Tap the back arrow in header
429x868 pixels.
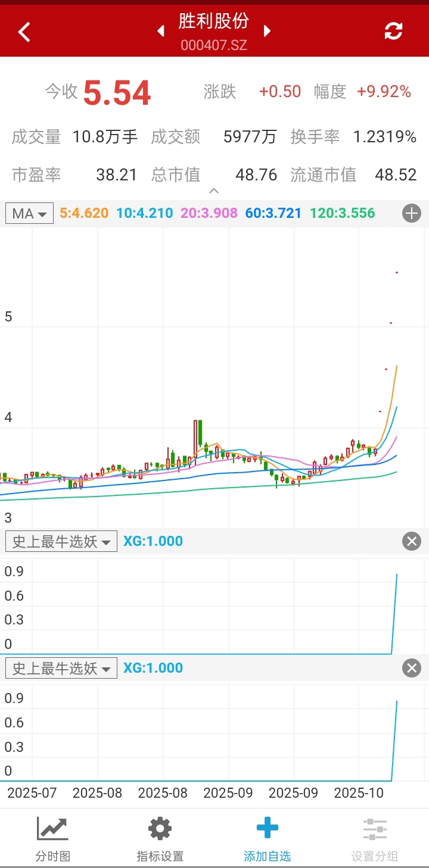[24, 32]
